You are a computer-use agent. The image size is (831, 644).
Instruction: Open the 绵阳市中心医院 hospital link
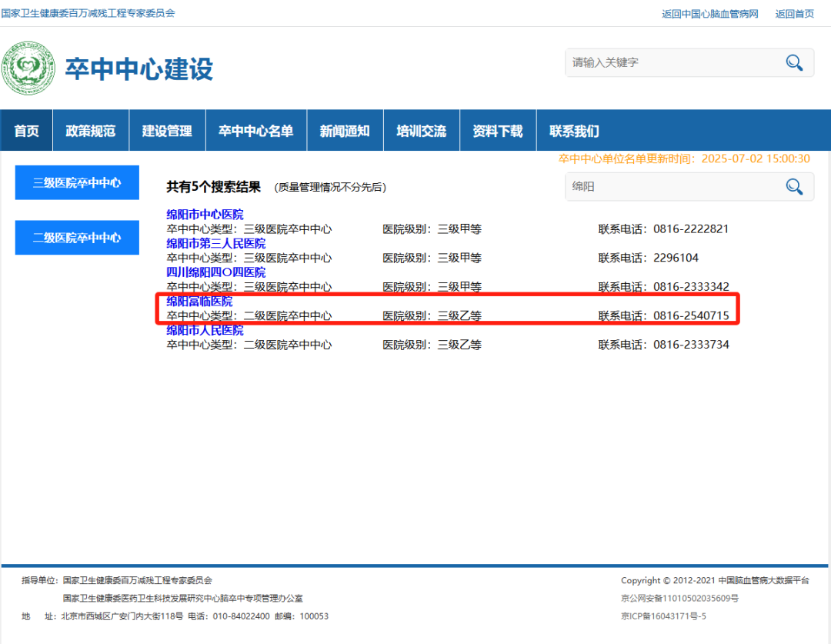pos(205,214)
